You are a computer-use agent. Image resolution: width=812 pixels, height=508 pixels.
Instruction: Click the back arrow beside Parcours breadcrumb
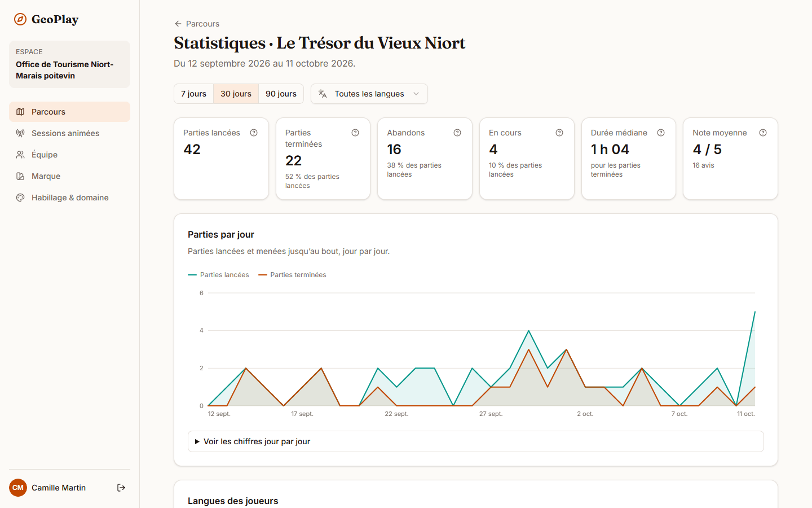point(178,24)
